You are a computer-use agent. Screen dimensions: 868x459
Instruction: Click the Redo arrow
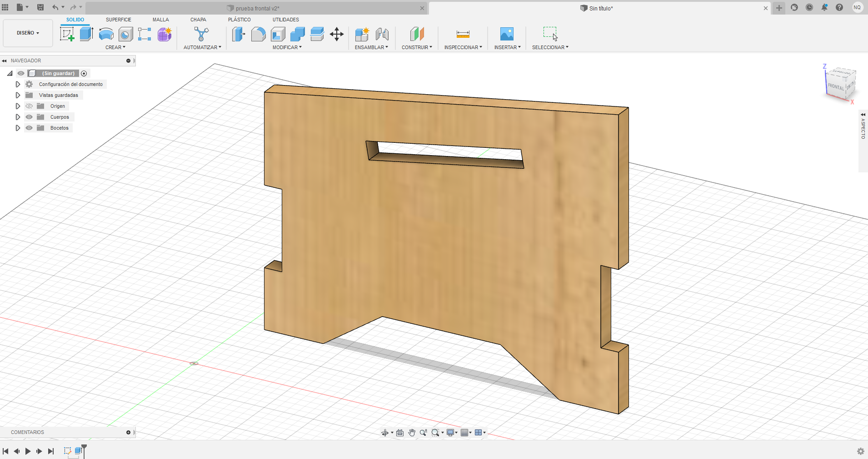pos(73,7)
